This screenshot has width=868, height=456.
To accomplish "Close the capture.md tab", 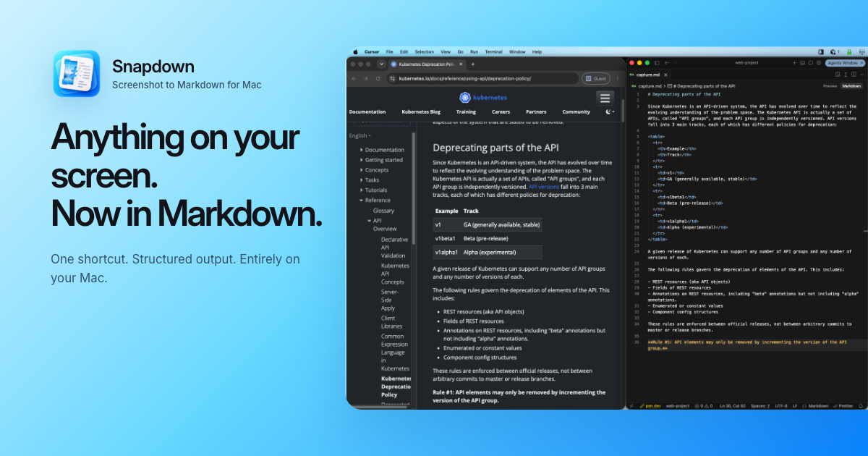I will [665, 75].
